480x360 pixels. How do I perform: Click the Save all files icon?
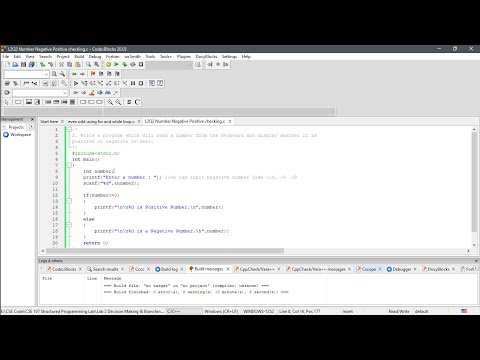32,64
